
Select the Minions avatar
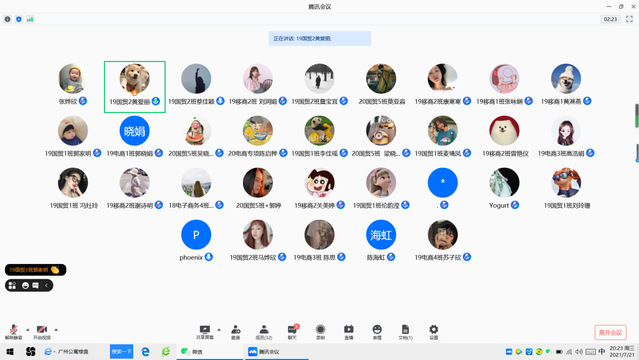coord(381,131)
